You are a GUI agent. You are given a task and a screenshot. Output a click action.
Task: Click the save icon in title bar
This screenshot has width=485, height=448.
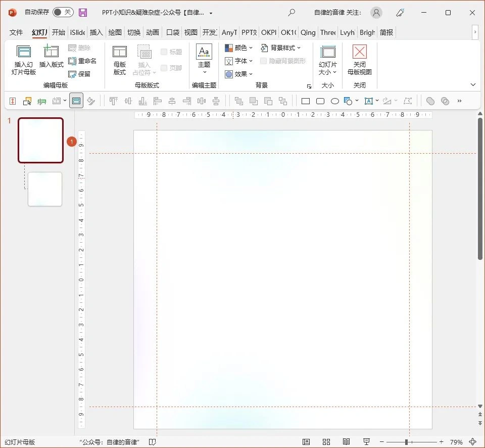83,13
